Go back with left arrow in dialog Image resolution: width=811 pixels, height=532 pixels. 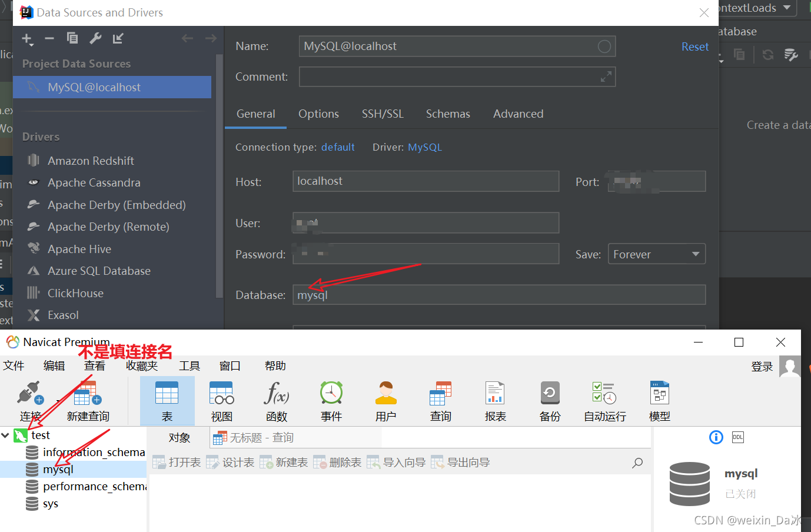187,38
